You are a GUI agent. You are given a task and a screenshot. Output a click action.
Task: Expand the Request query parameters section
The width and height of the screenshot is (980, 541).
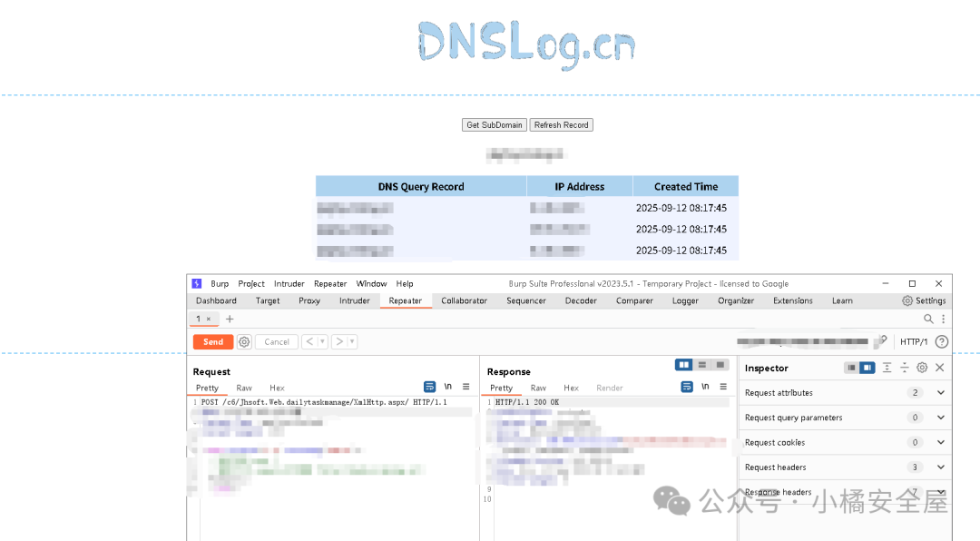(941, 418)
